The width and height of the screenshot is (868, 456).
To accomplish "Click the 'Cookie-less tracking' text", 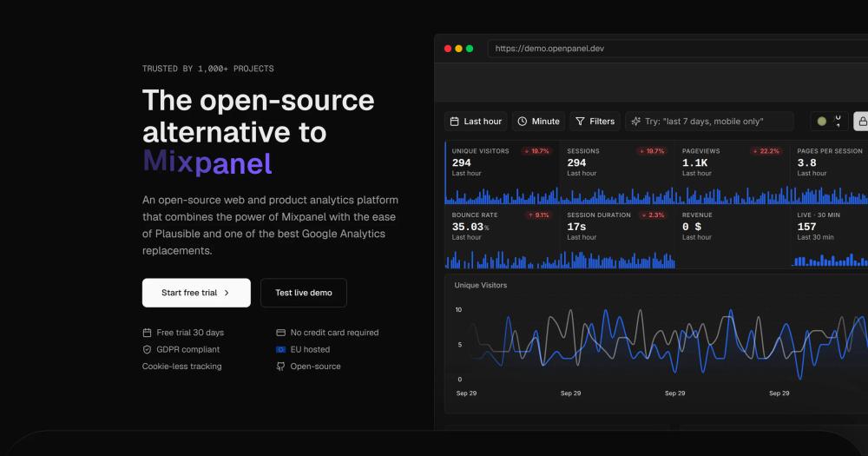I will 181,367.
